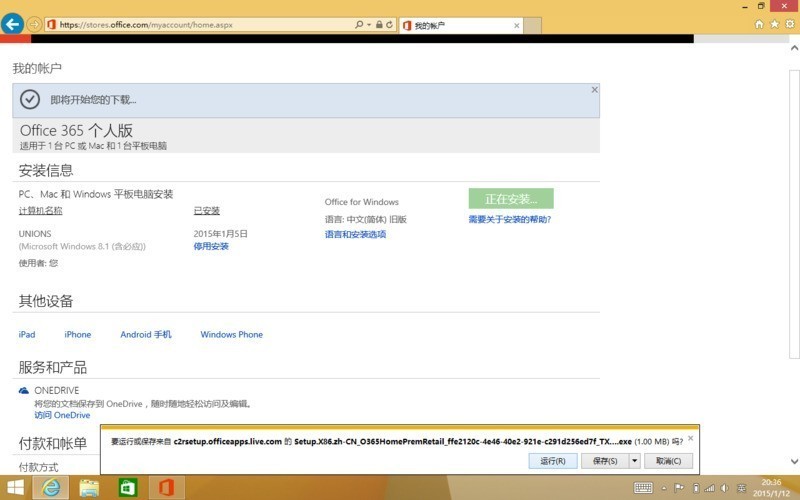
Task: Click 运行(R) to run the setup
Action: (x=553, y=461)
